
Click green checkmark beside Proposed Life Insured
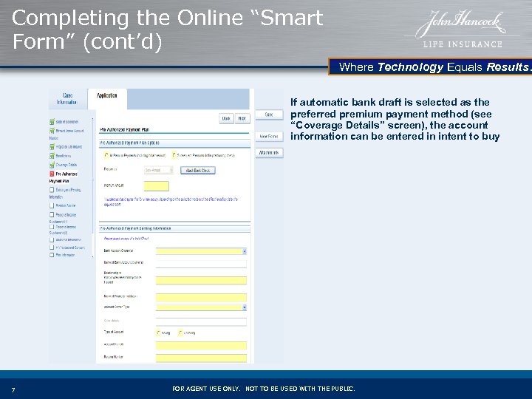[x=52, y=146]
